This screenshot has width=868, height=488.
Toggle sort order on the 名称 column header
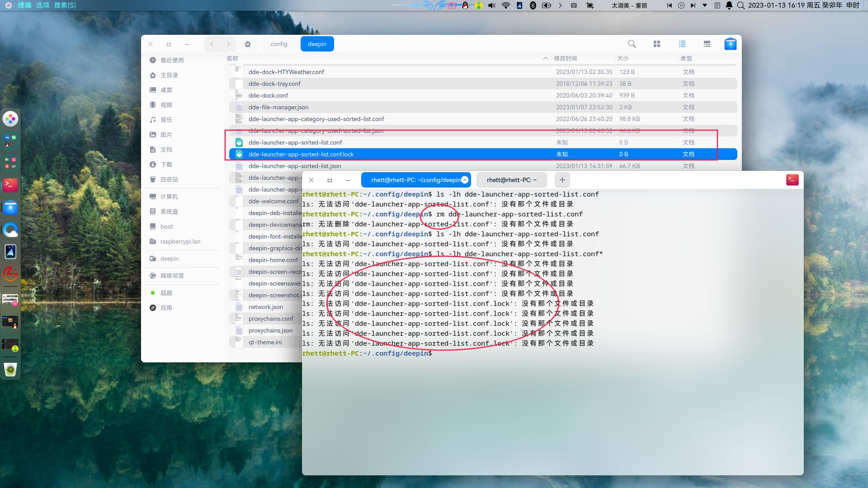click(x=233, y=58)
